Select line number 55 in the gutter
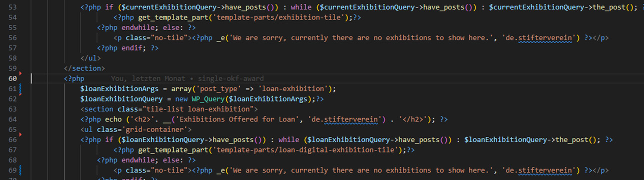The image size is (644, 180). click(x=13, y=27)
